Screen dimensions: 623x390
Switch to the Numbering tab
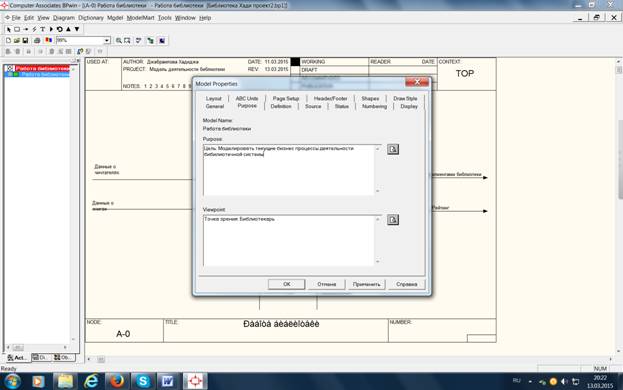[x=374, y=106]
